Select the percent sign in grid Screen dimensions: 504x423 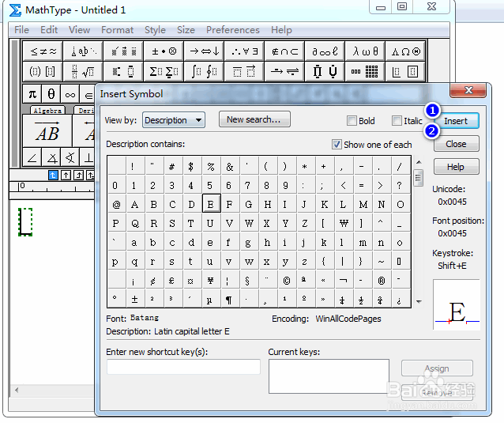click(211, 166)
